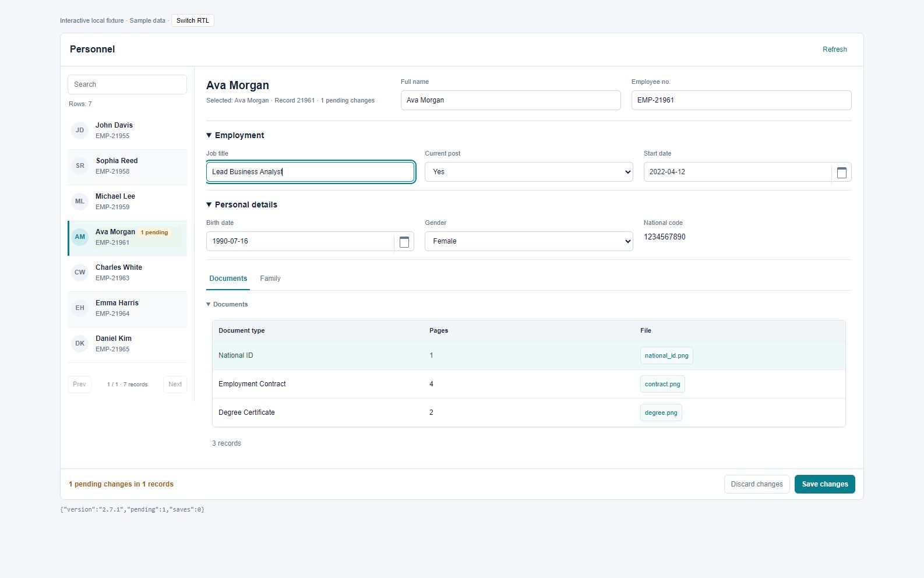Viewport: 924px width, 578px height.
Task: Click Save changes
Action: click(824, 484)
